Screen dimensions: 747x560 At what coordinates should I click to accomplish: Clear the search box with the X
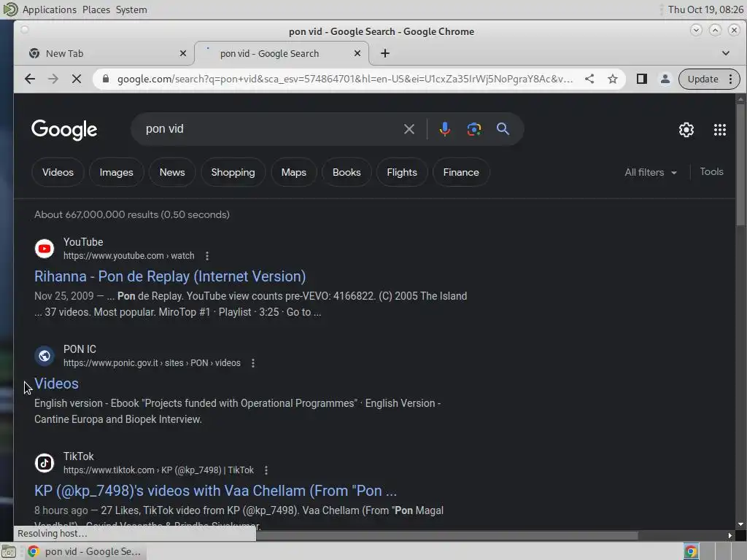[409, 129]
